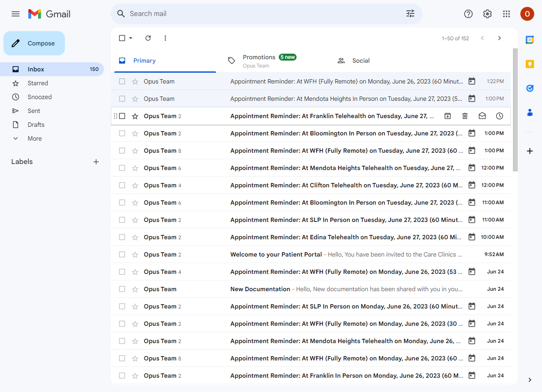This screenshot has width=542, height=392.
Task: Check the Mendota Heights In Person email
Action: click(122, 99)
